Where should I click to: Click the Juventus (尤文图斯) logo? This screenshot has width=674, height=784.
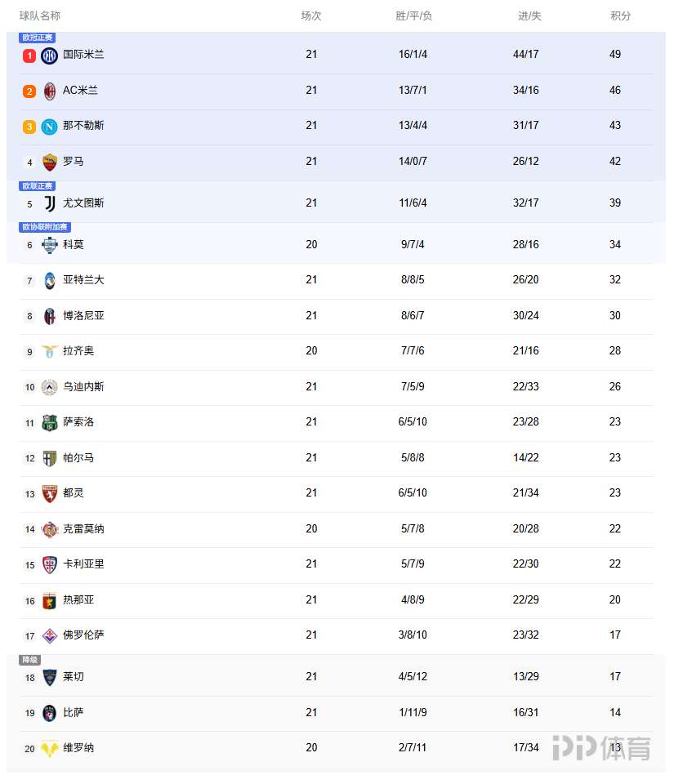pos(50,203)
